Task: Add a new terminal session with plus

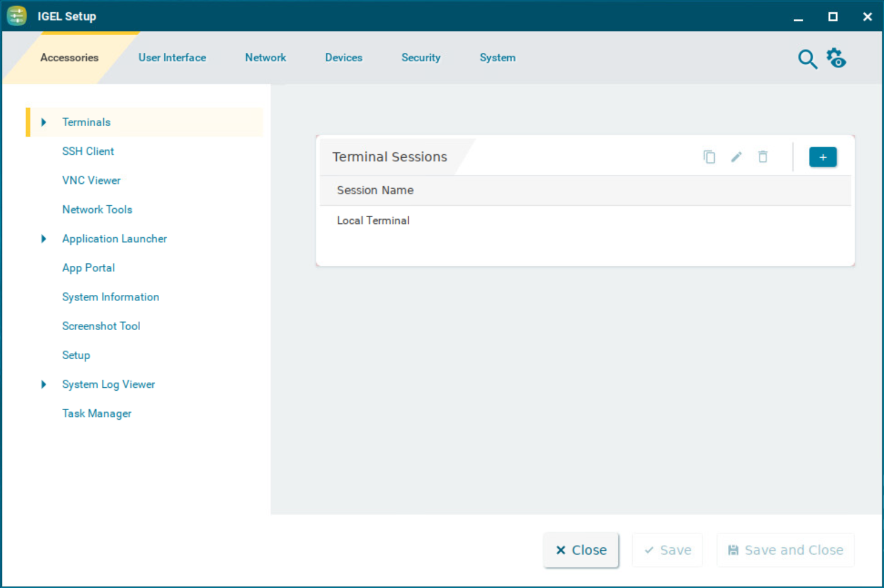Action: pyautogui.click(x=822, y=157)
